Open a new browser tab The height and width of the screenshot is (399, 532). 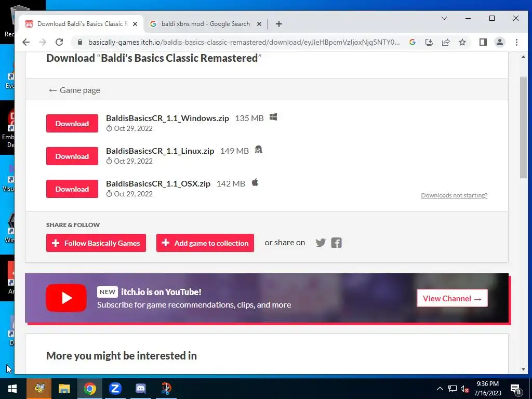[279, 24]
